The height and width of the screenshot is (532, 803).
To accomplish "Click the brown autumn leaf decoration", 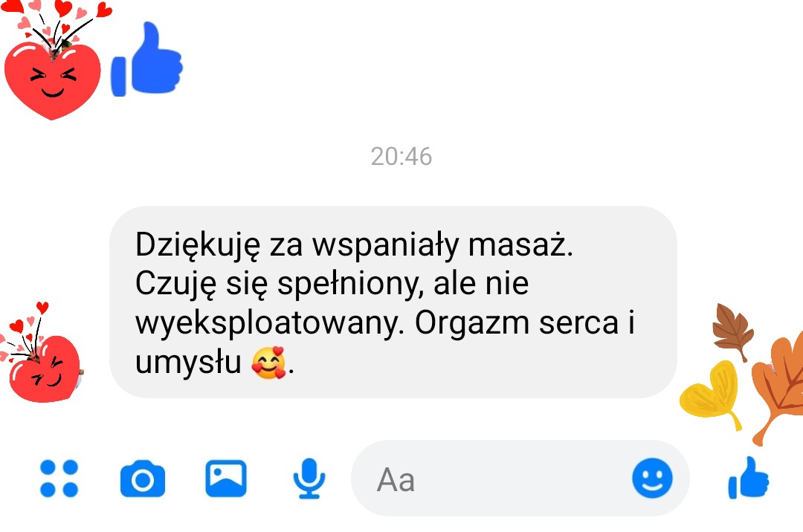I will point(733,331).
